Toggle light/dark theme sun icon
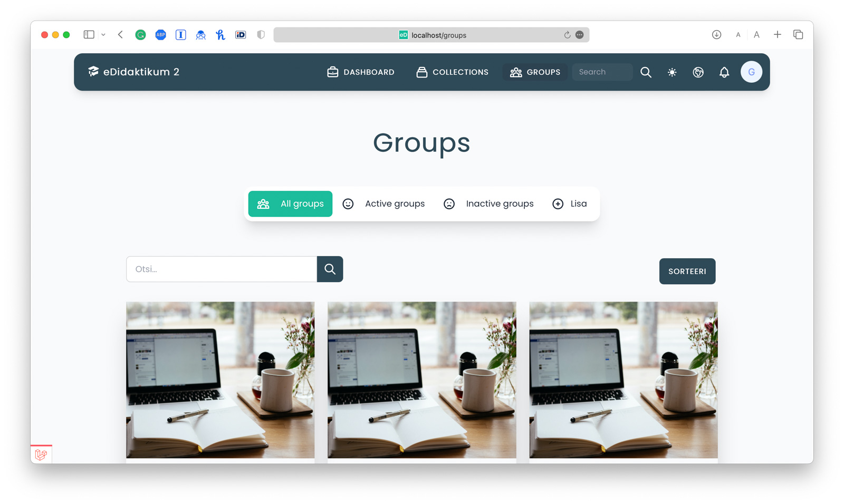844x504 pixels. pyautogui.click(x=672, y=72)
